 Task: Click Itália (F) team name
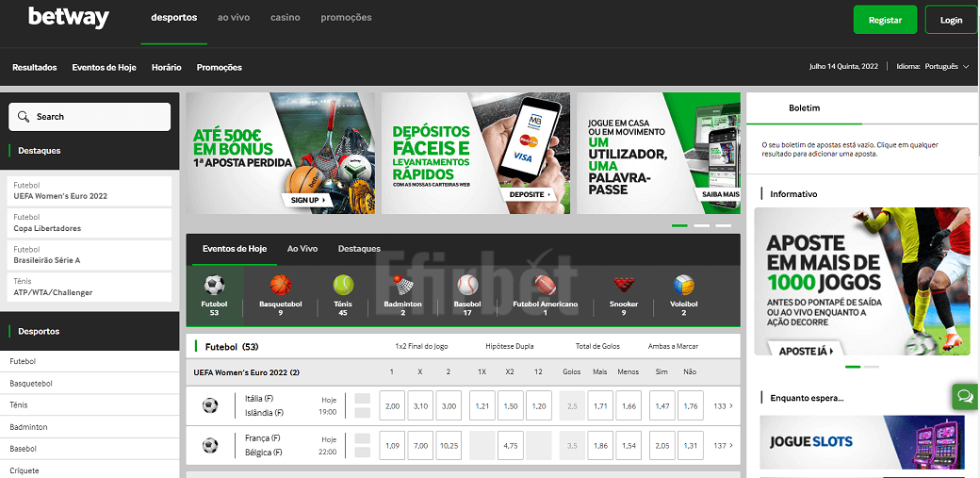click(259, 399)
